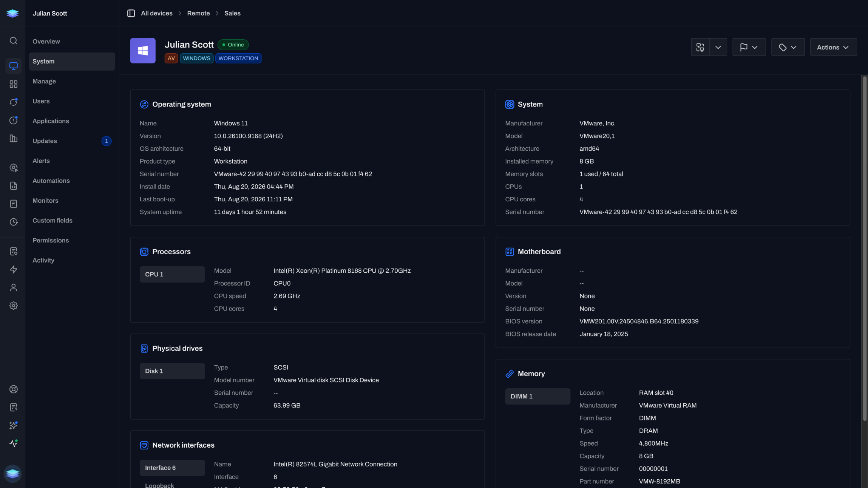Click the circular sync arrows rail icon
Image resolution: width=868 pixels, height=488 pixels.
14,102
